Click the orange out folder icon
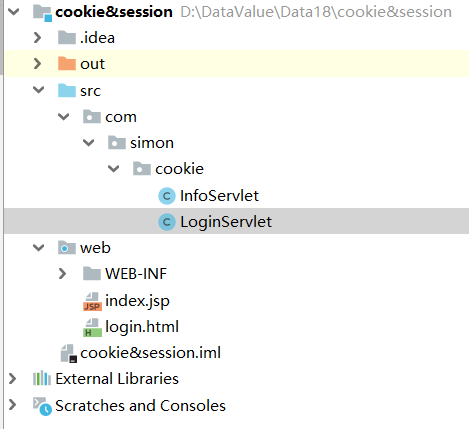 (67, 63)
